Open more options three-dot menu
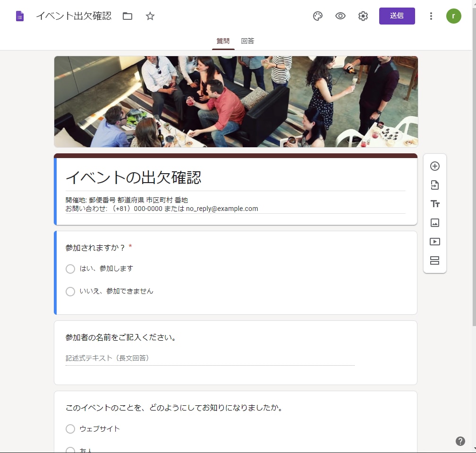476x453 pixels. pyautogui.click(x=431, y=16)
